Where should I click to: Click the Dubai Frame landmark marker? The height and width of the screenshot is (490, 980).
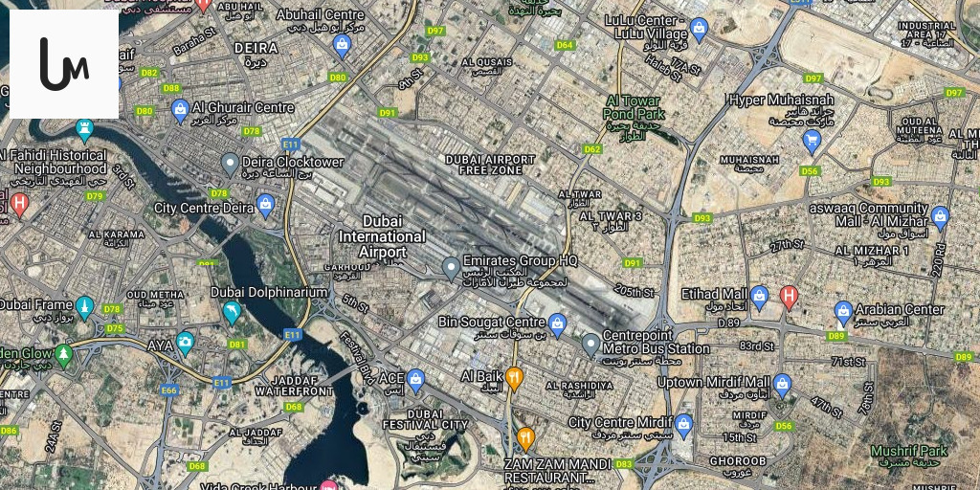84,308
